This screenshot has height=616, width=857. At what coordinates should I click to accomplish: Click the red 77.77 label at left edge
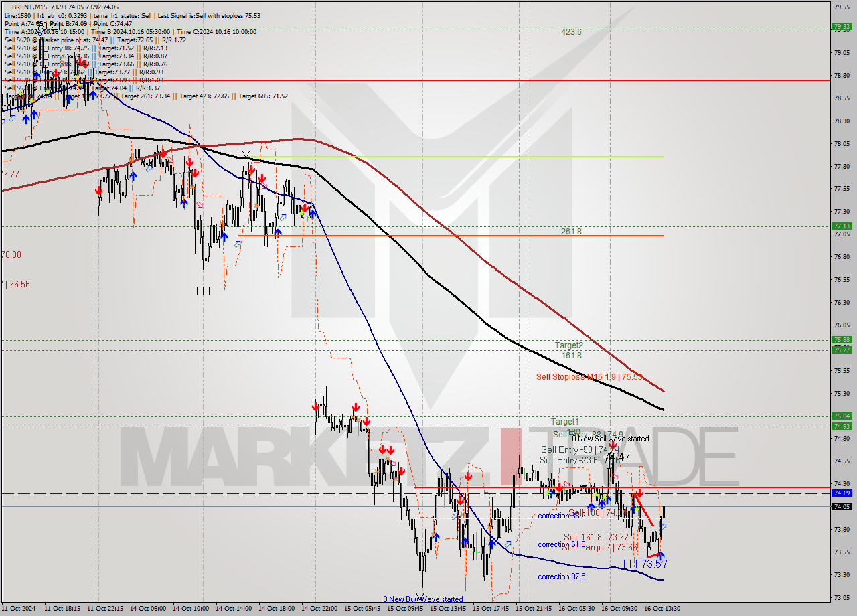pyautogui.click(x=10, y=174)
